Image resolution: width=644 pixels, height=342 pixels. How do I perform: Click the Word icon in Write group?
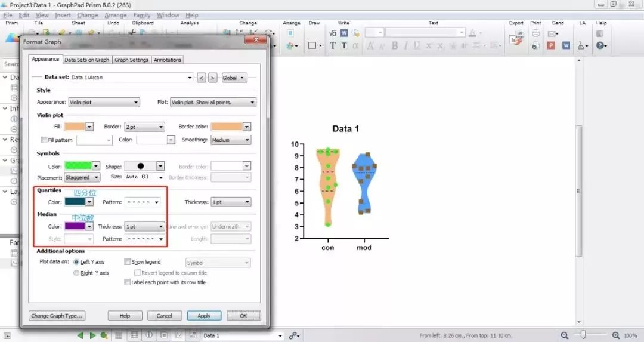(x=344, y=33)
